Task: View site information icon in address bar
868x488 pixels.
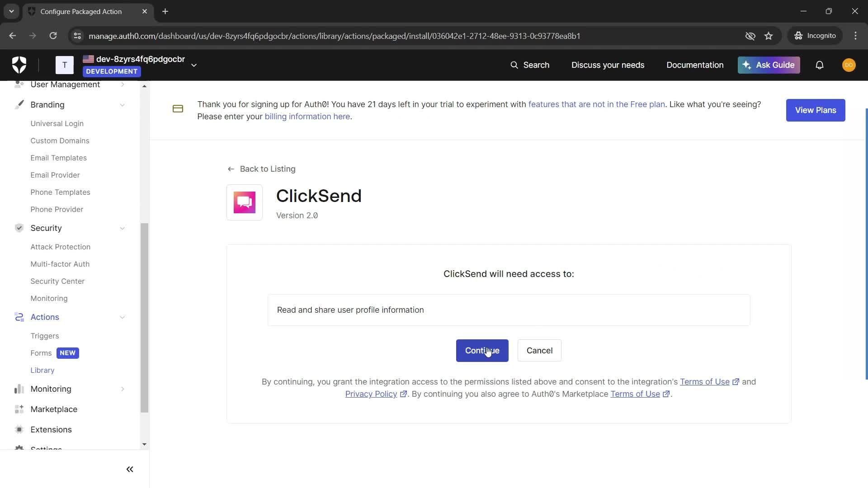Action: point(77,36)
